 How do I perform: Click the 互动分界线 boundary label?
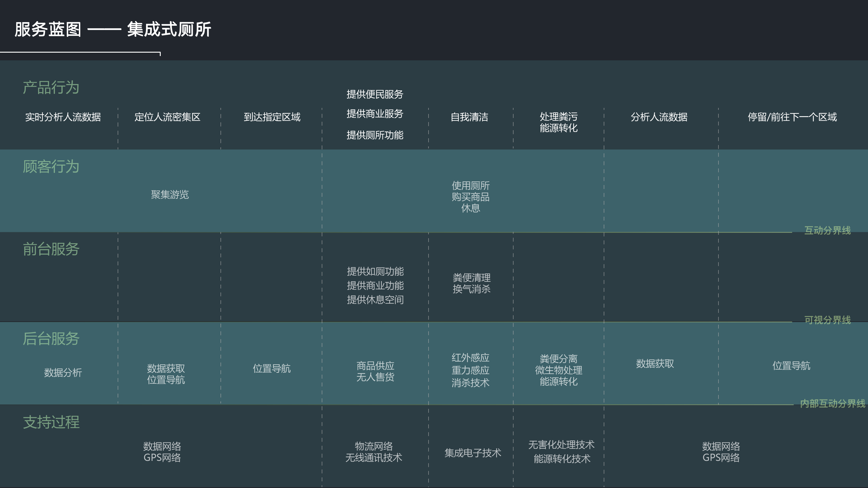tap(827, 230)
